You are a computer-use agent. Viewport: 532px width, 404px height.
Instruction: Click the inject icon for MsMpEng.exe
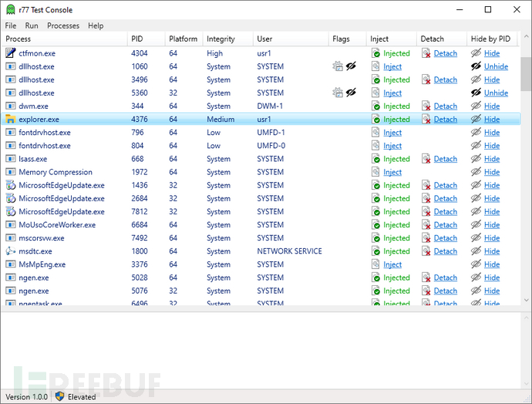[x=375, y=264]
